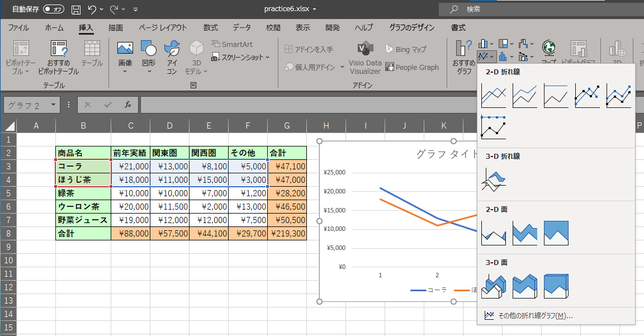This screenshot has width=644, height=336.
Task: Undo the last action
Action: (x=92, y=9)
